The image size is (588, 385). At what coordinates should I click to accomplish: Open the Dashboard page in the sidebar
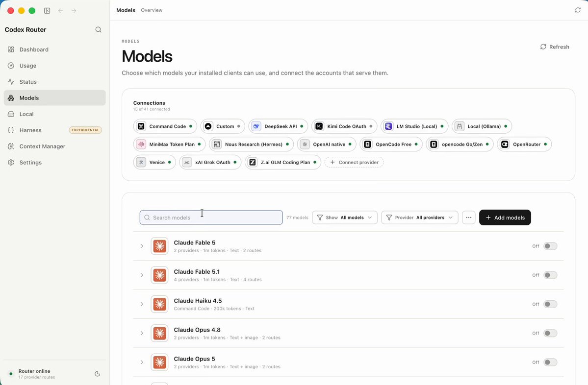(x=55, y=49)
